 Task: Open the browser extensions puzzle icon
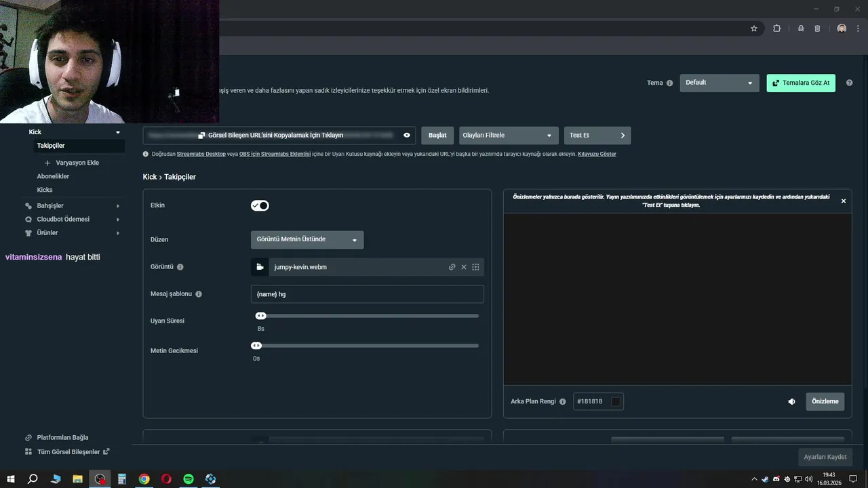click(x=776, y=28)
